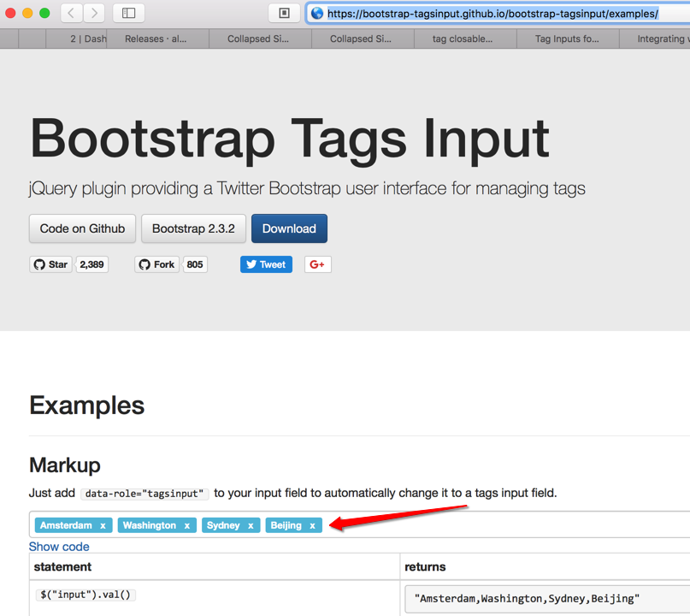
Task: Click the 'Code on Github' button
Action: [x=82, y=228]
